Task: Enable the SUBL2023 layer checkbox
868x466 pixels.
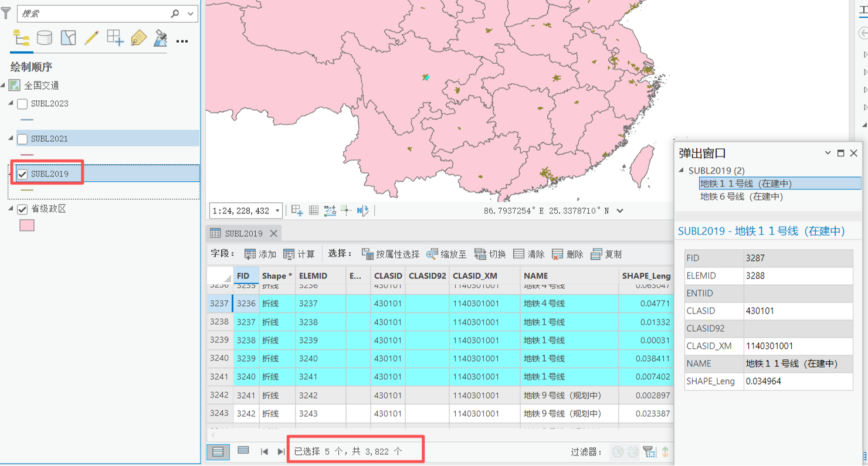Action: [x=22, y=104]
